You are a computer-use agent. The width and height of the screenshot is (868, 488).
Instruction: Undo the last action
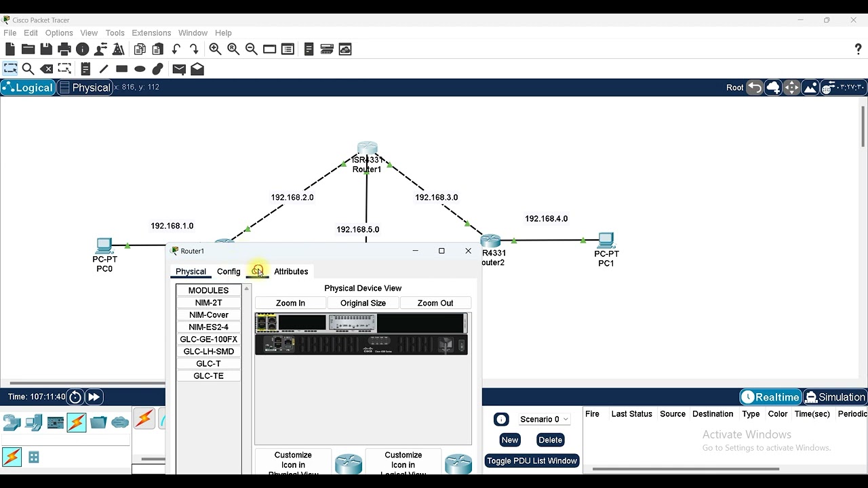pyautogui.click(x=176, y=49)
